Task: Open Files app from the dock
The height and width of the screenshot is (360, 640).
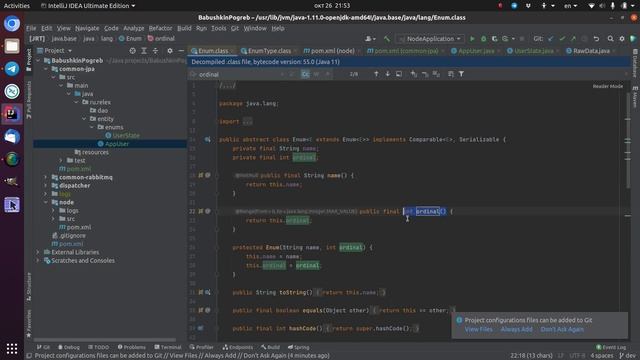Action: [12, 46]
